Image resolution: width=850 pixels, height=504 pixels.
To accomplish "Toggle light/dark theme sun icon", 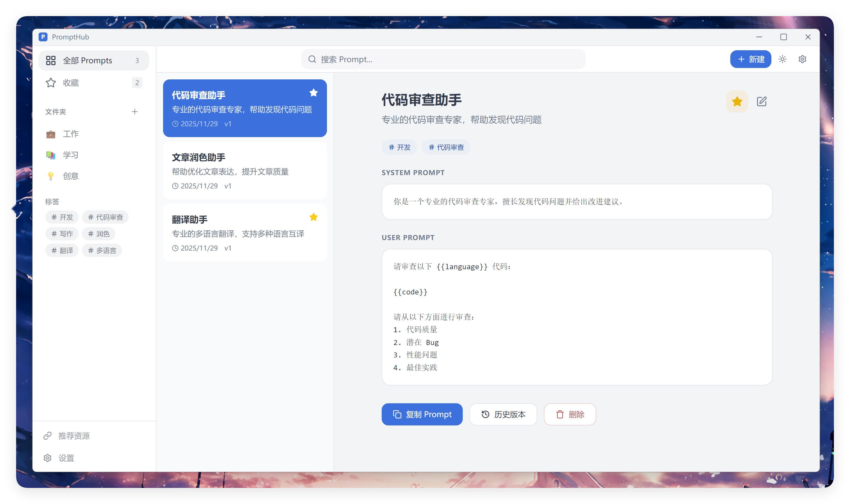I will point(782,59).
